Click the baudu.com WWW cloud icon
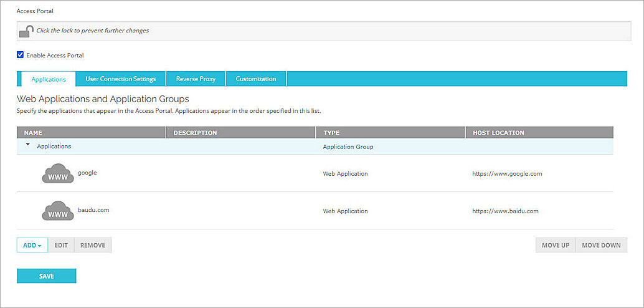 pos(58,211)
